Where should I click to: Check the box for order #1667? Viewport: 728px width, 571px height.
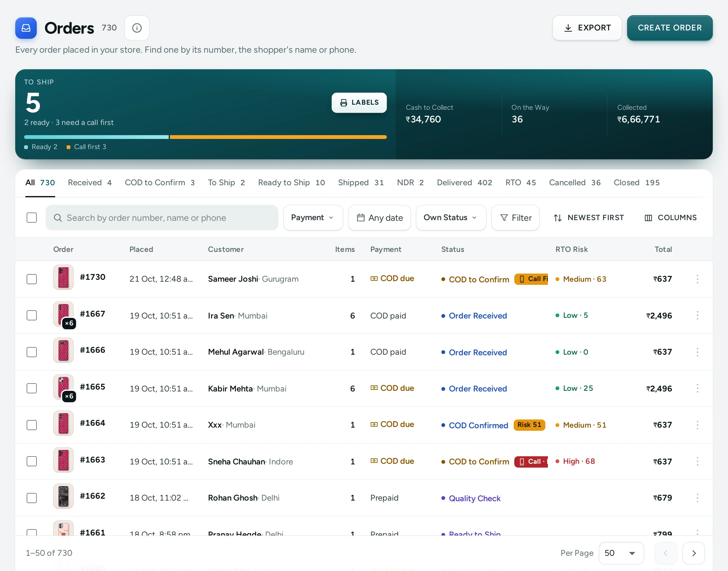(32, 315)
